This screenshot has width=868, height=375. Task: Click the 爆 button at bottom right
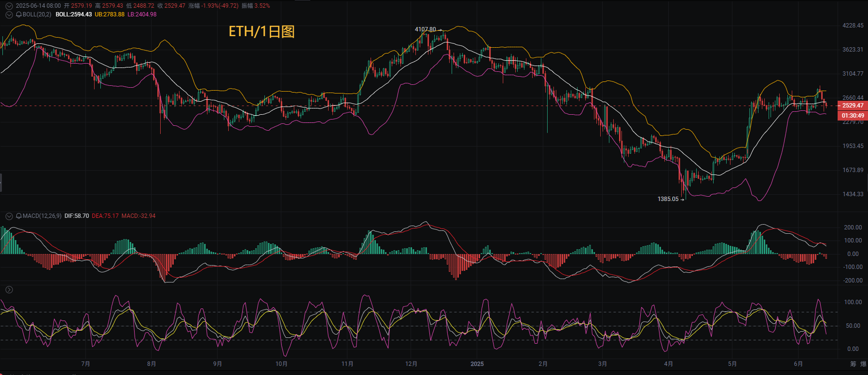pyautogui.click(x=864, y=364)
